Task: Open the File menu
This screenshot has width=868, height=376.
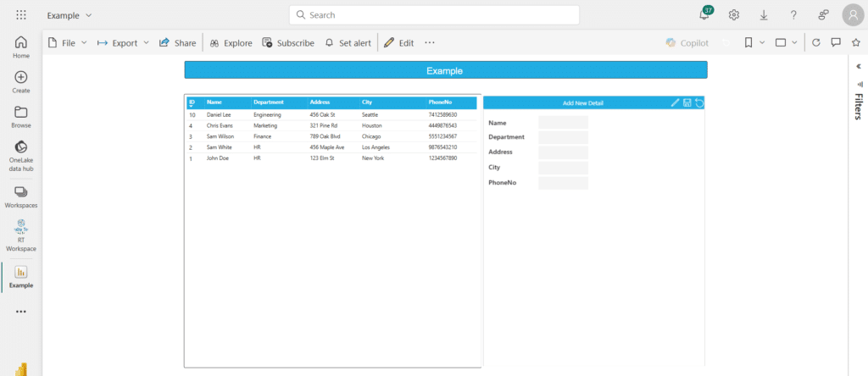Action: (67, 42)
